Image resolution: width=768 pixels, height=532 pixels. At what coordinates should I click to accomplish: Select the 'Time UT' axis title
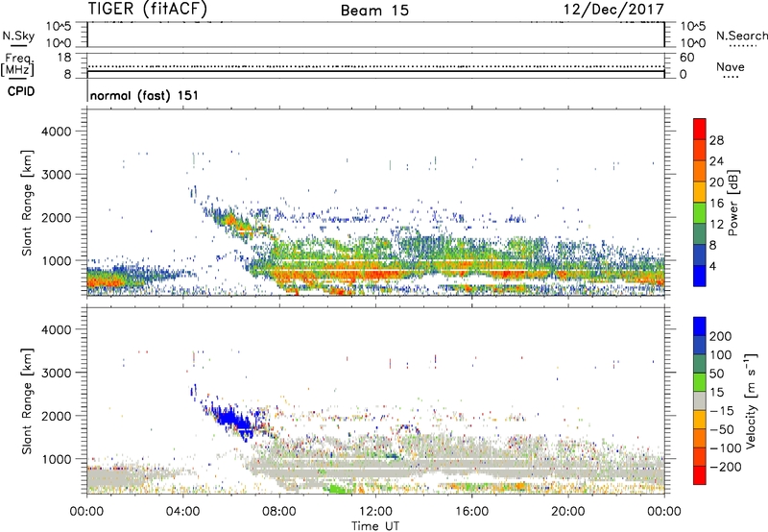coord(375,526)
